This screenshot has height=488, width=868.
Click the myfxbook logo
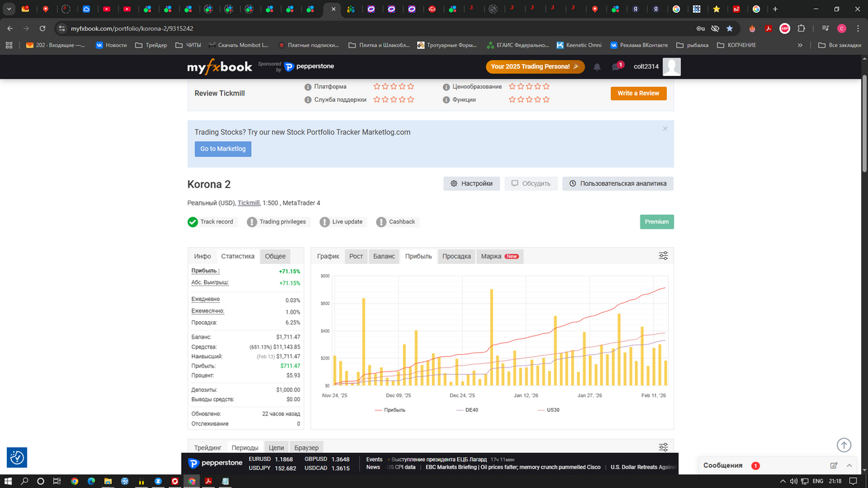[x=219, y=67]
